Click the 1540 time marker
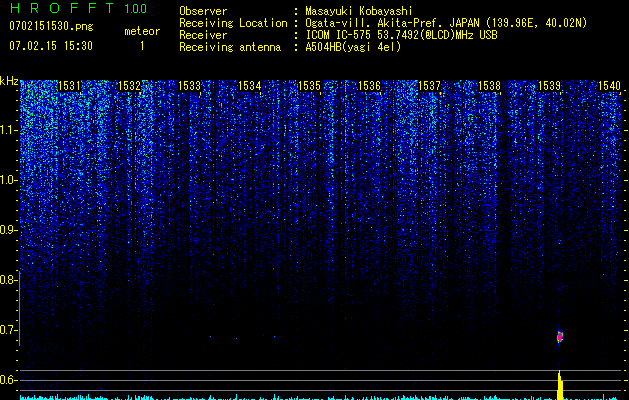 (x=609, y=86)
